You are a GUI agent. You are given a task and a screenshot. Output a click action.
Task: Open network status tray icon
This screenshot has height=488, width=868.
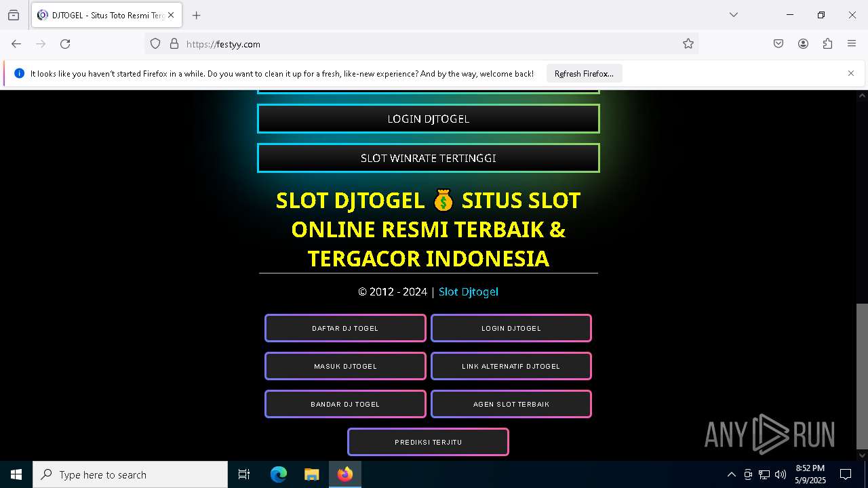click(764, 474)
